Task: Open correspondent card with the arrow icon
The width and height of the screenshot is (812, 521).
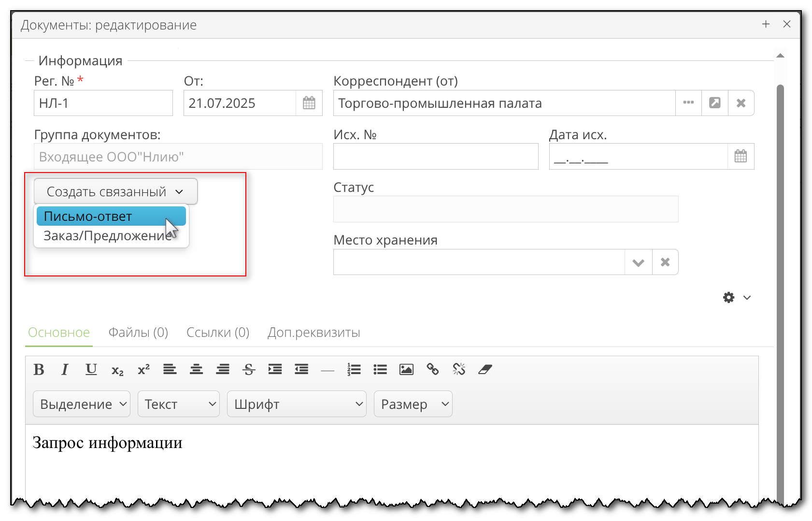Action: click(x=714, y=102)
